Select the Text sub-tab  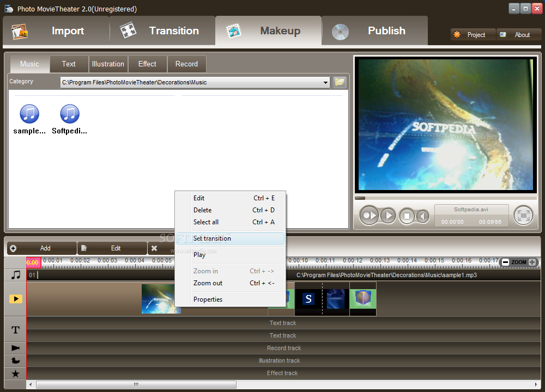tap(69, 64)
